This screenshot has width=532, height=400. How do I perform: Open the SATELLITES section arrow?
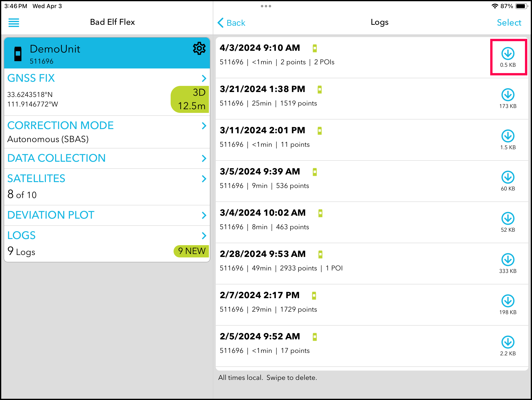click(204, 179)
